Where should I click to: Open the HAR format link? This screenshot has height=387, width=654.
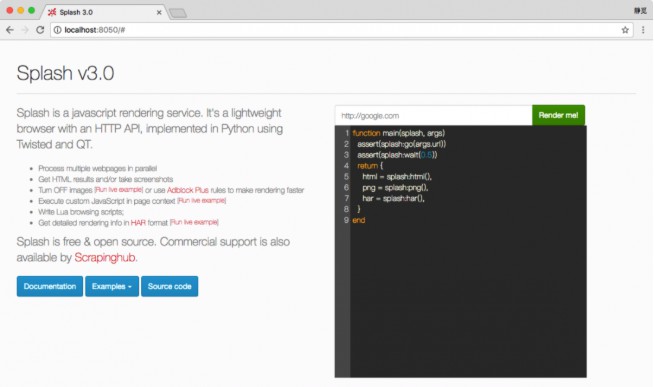click(138, 223)
